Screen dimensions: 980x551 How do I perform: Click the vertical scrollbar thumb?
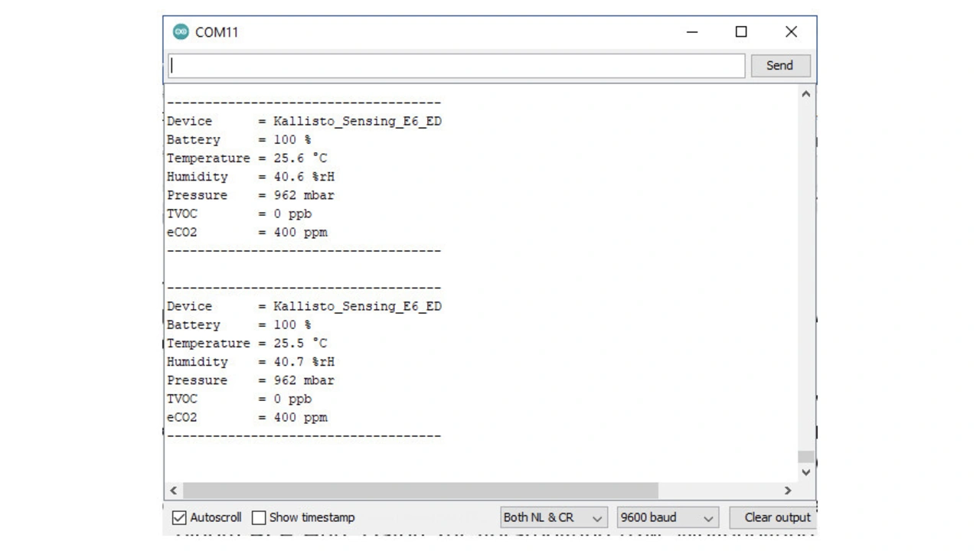805,457
